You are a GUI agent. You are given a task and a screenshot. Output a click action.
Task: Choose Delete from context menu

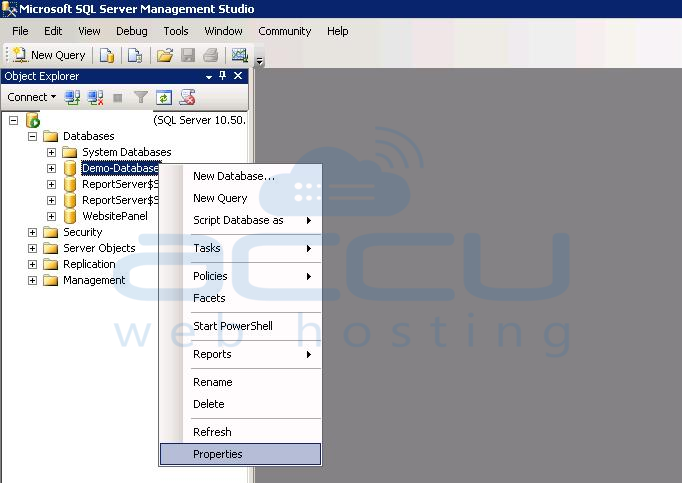[x=241, y=404]
